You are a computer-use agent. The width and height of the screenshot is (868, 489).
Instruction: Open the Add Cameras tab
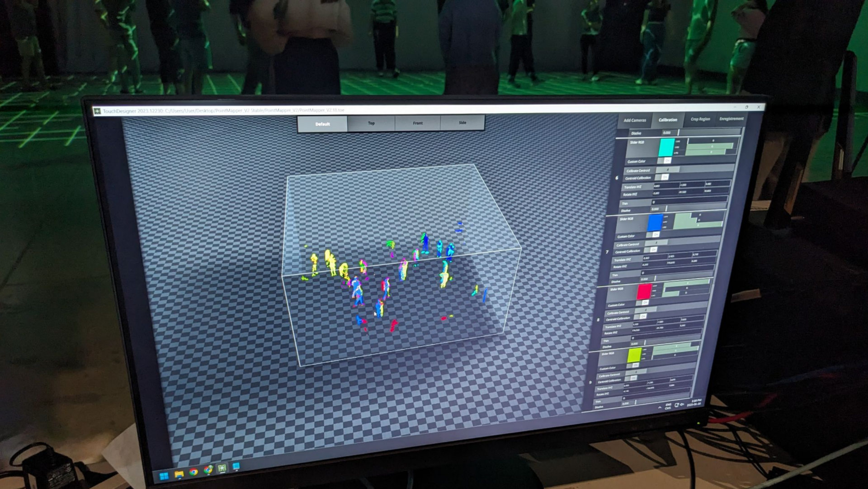635,120
